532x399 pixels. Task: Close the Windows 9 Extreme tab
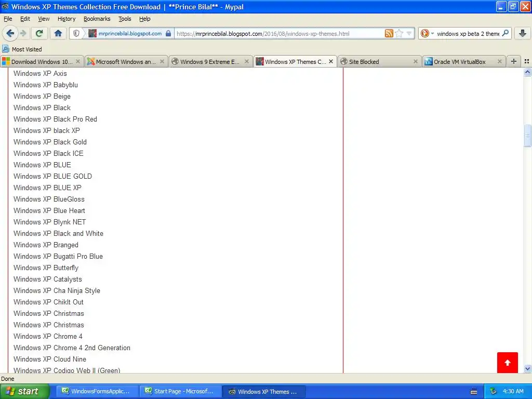(247, 61)
